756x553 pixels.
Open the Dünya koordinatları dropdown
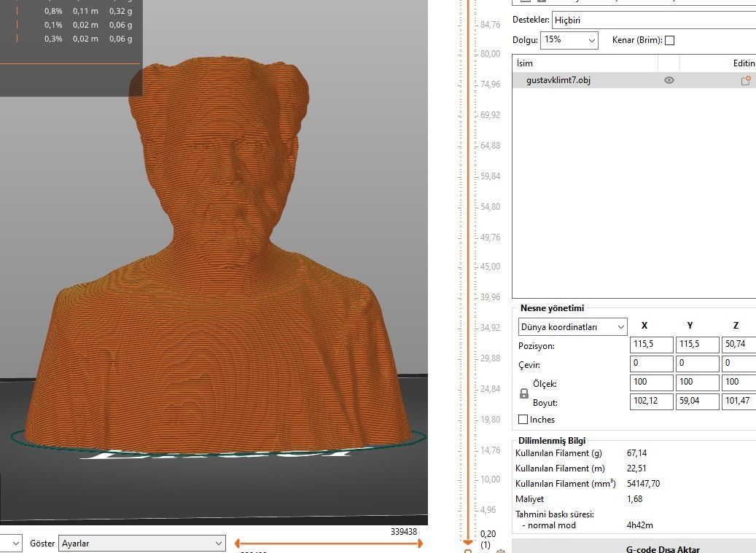coord(573,326)
